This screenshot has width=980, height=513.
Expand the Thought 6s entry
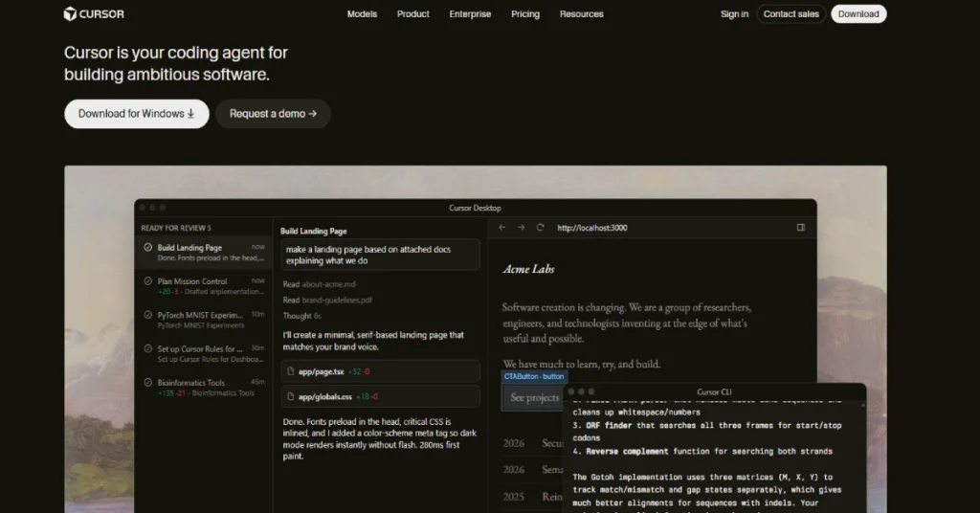(x=301, y=316)
